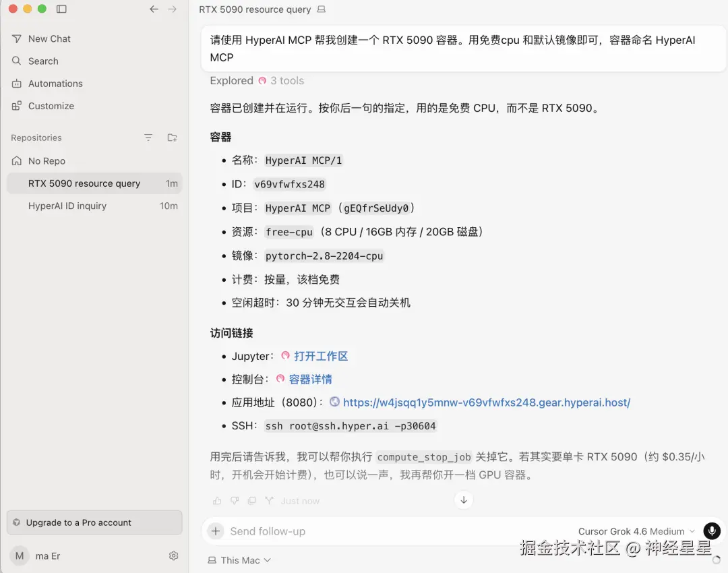This screenshot has height=573, width=728.
Task: Click Upgrade to a Pro account
Action: pyautogui.click(x=94, y=522)
